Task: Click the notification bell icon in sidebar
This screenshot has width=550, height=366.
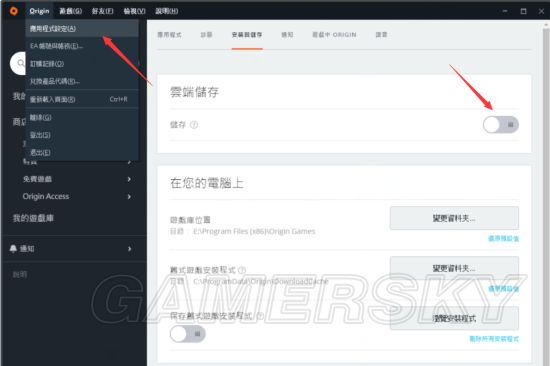Action: [13, 248]
